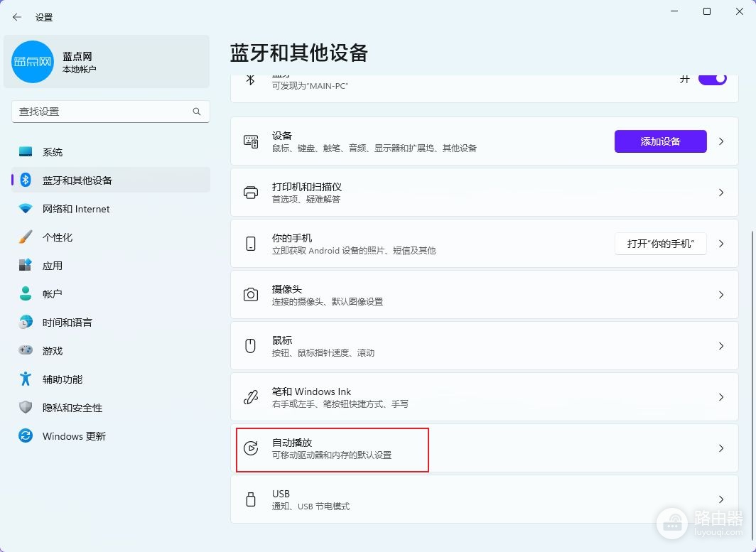Click the chevron on 你的手机 row
This screenshot has width=756, height=552.
coord(721,244)
